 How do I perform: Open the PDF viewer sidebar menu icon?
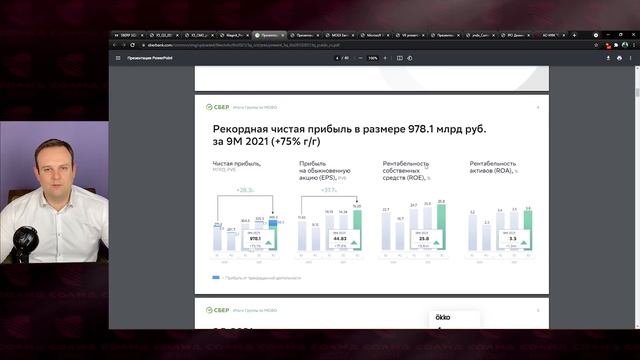click(x=118, y=58)
